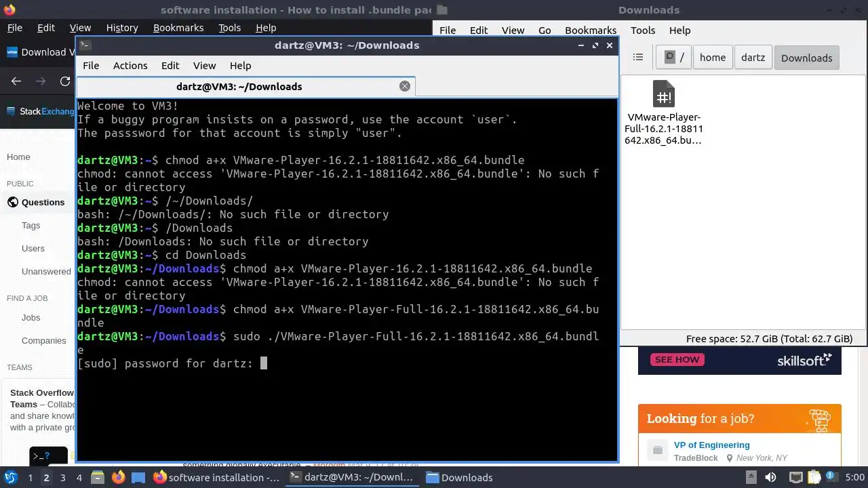Open the clipboard notes tray icon
The height and width of the screenshot is (488, 868).
814,478
